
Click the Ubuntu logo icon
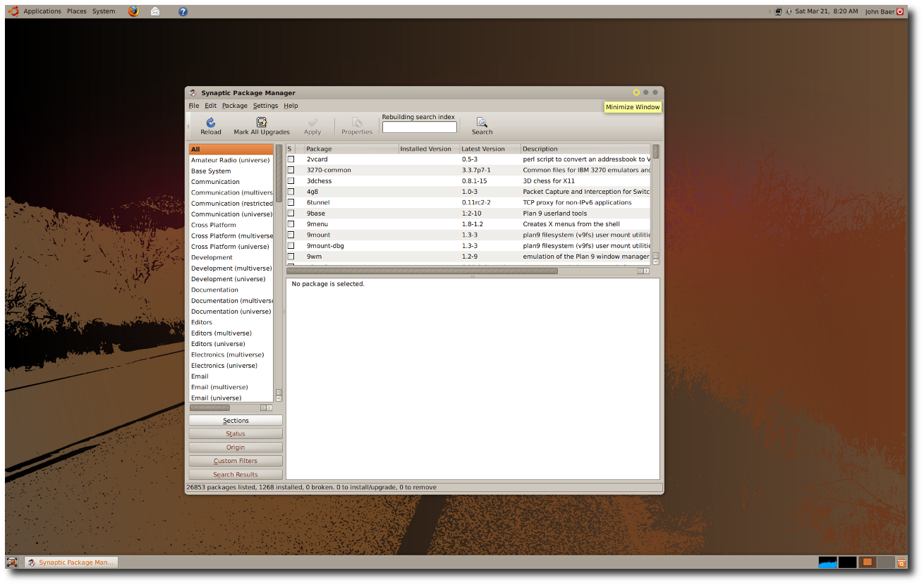13,11
